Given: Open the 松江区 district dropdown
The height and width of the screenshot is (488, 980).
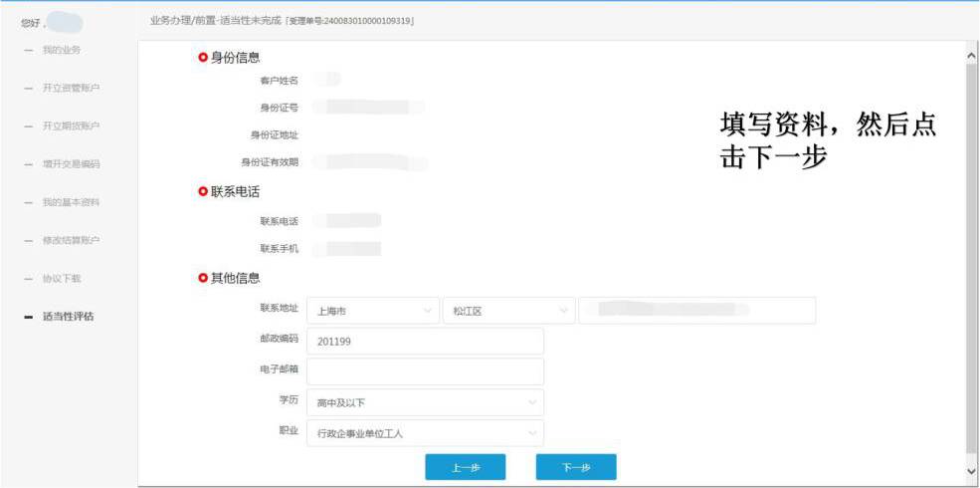Looking at the screenshot, I should (508, 311).
